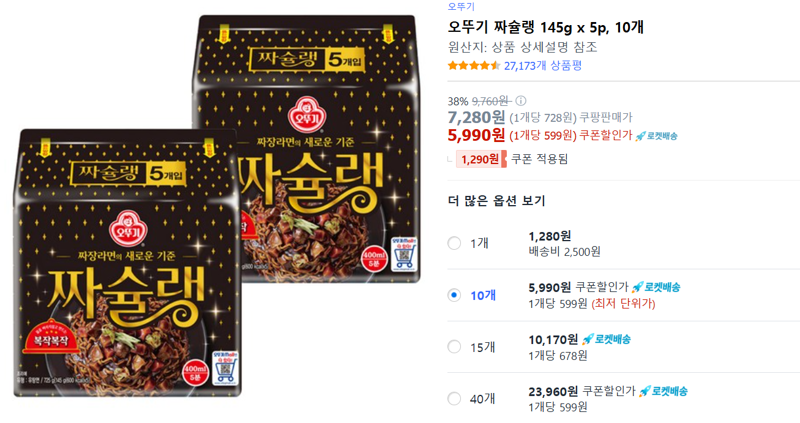Screen dimensions: 800x423
Task: Click the 1,290원 coupon tag
Action: point(481,159)
